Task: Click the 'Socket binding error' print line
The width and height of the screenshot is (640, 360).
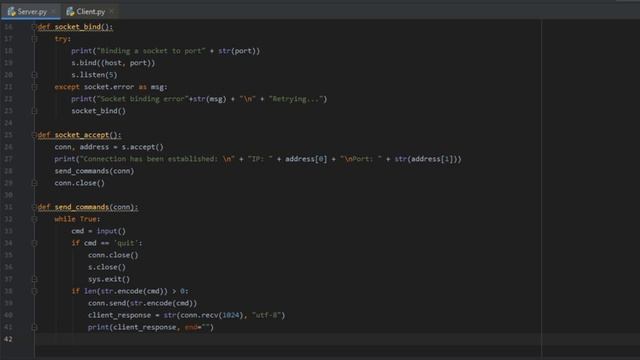Action: point(199,99)
